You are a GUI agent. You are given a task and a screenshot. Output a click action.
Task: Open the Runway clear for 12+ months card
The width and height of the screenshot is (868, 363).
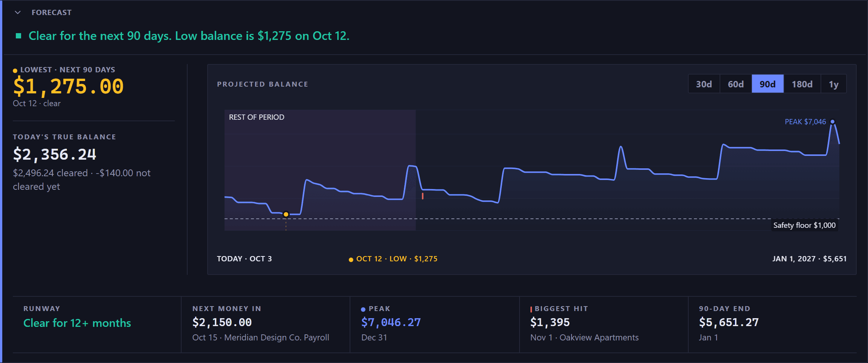[x=97, y=325]
